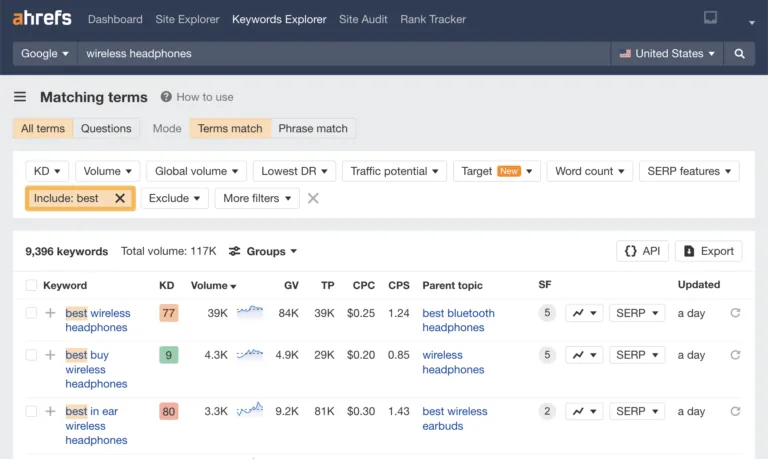Click the top-right monitor icon
This screenshot has height=459, width=768.
click(x=710, y=18)
